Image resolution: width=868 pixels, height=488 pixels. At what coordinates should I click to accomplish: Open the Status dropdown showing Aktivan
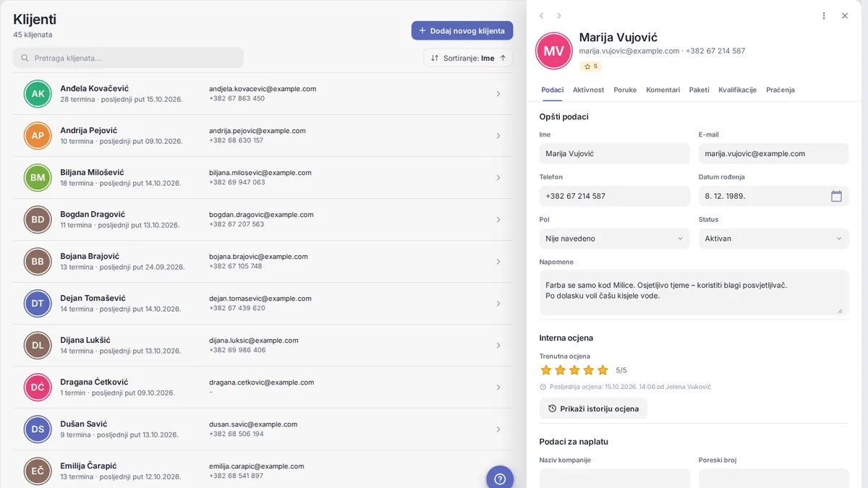tap(773, 239)
